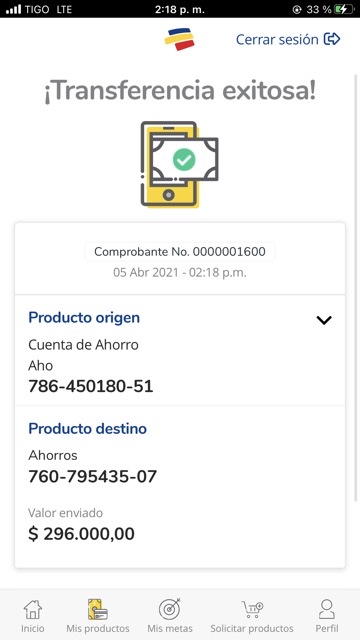Tap the phone transfer success illustration
The image size is (360, 640).
[180, 164]
